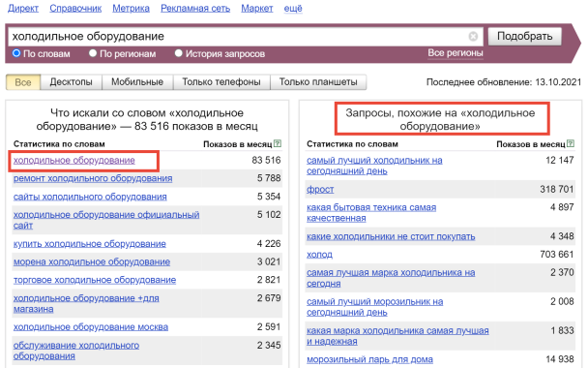Open 'Справочник' in the top navigation
This screenshot has width=588, height=368.
(75, 9)
